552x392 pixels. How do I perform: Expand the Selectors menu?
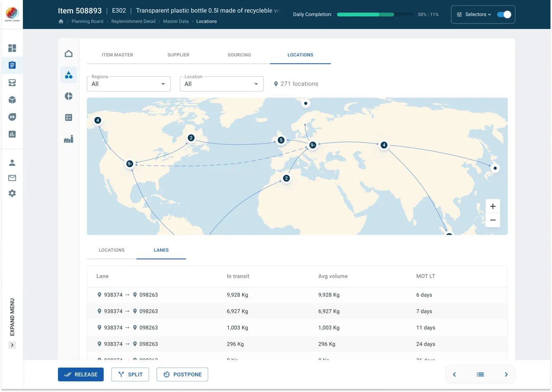click(x=474, y=15)
